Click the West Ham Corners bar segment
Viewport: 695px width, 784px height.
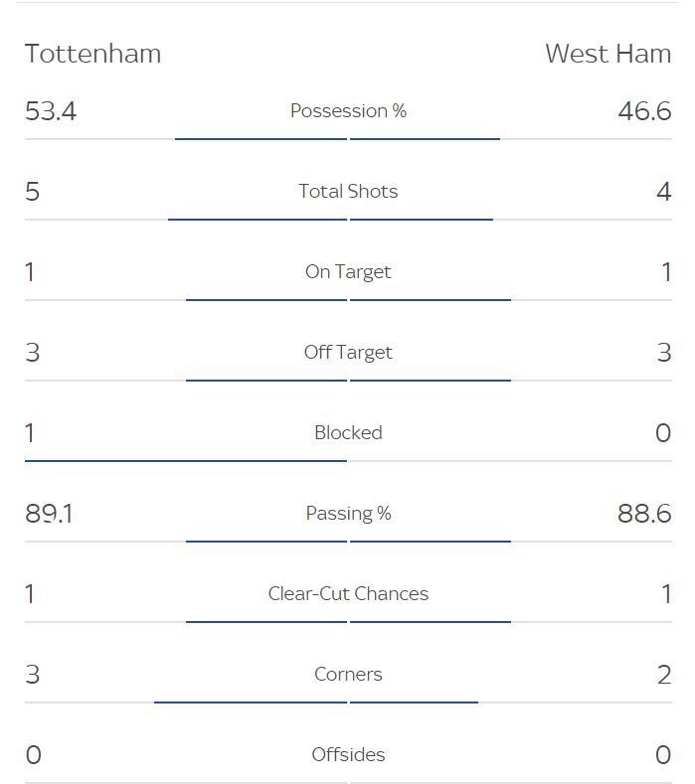click(x=414, y=702)
